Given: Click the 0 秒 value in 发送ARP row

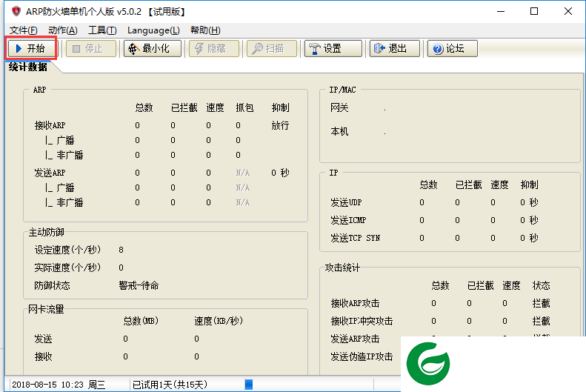Looking at the screenshot, I should click(x=280, y=173).
